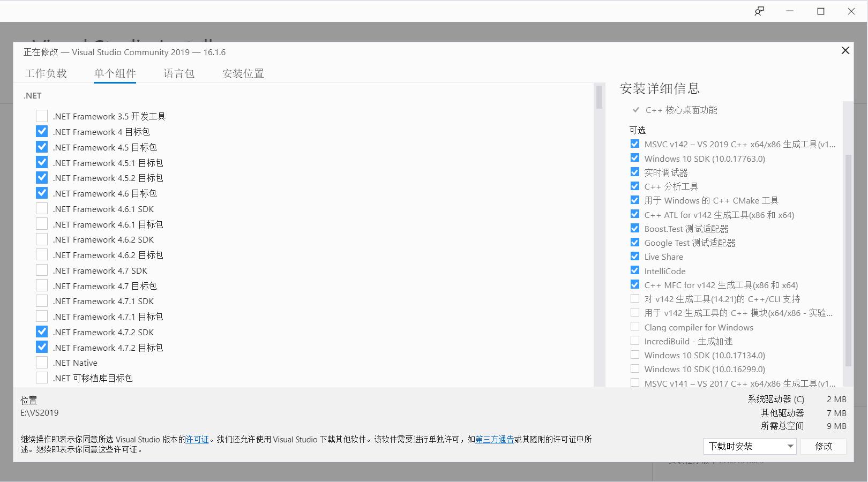Check Windows 10 SDK (10.0.16299.0)

(x=635, y=368)
